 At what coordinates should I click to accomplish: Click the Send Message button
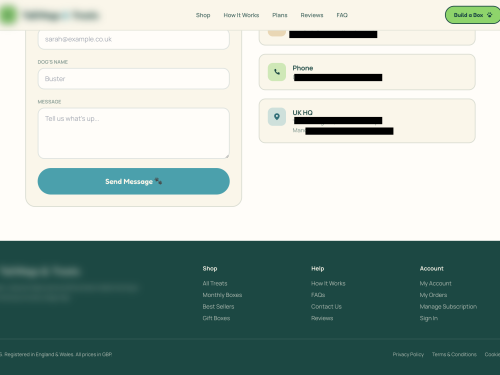134,181
